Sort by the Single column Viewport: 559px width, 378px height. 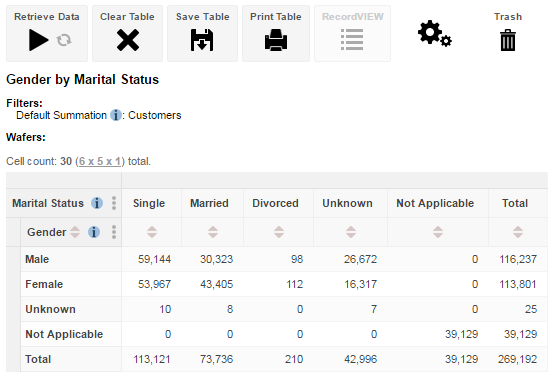(152, 232)
